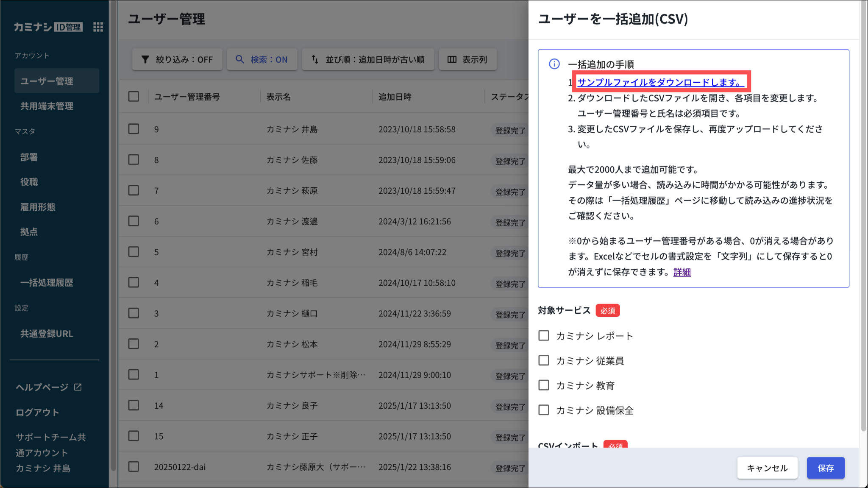Viewport: 868px width, 488px height.
Task: Click the panel's vertical scrollbar
Action: pyautogui.click(x=863, y=212)
